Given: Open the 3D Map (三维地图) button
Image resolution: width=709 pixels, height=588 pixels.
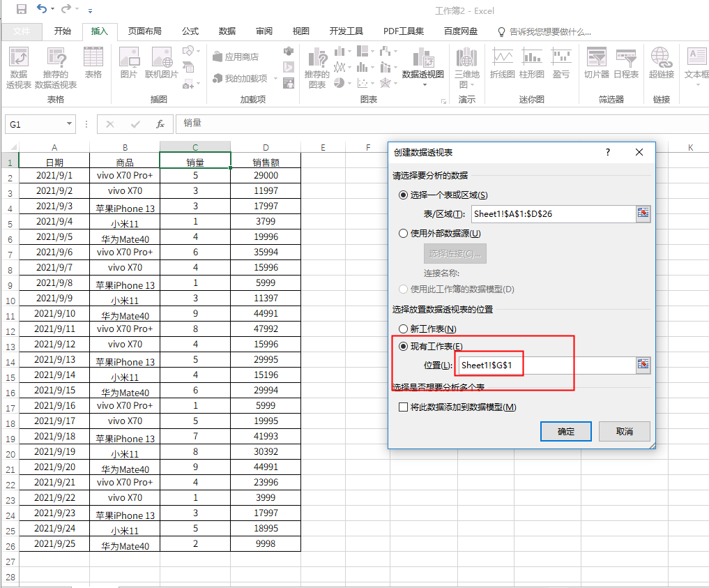Looking at the screenshot, I should [466, 68].
